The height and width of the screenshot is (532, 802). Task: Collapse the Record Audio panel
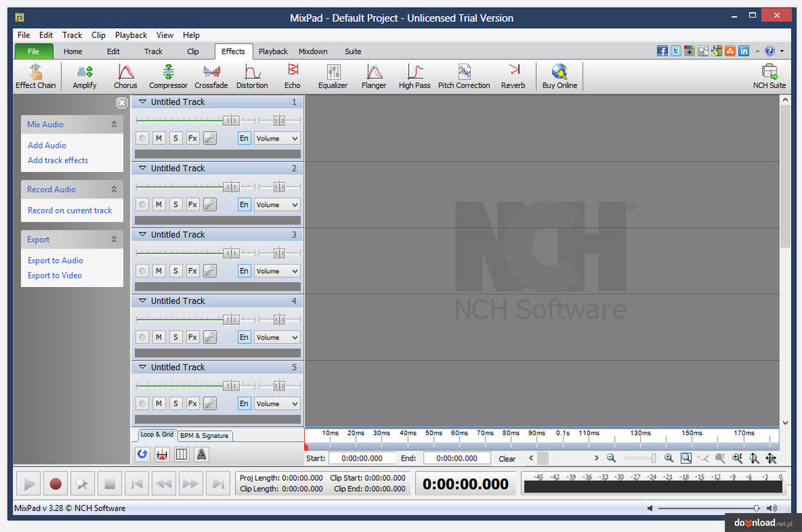pos(114,189)
